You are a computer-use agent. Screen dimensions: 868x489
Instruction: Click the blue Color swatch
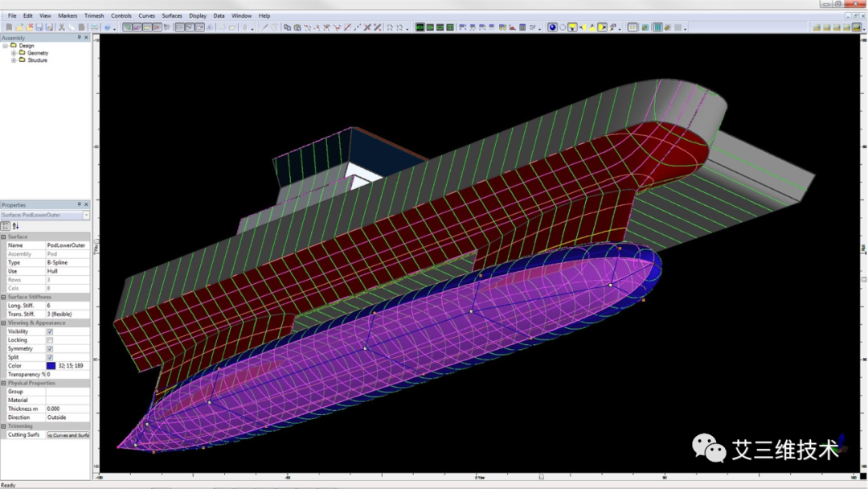point(51,365)
